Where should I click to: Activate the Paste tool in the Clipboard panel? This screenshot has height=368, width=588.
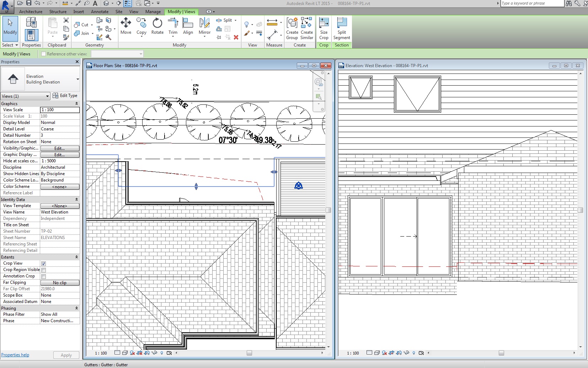tap(52, 27)
